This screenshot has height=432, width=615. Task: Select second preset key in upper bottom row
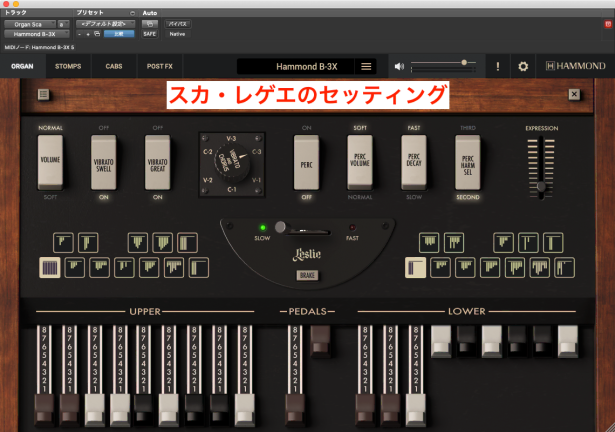[x=75, y=268]
